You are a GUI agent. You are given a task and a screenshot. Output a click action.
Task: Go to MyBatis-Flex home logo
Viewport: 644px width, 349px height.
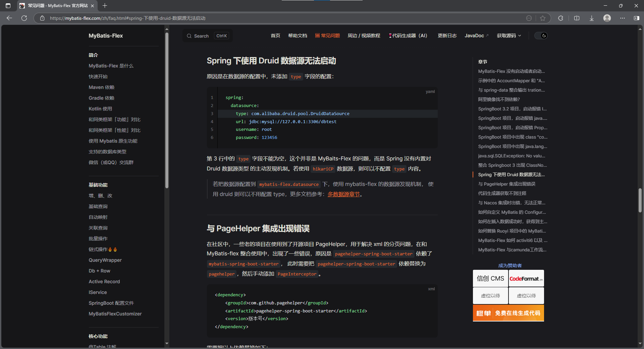click(106, 36)
